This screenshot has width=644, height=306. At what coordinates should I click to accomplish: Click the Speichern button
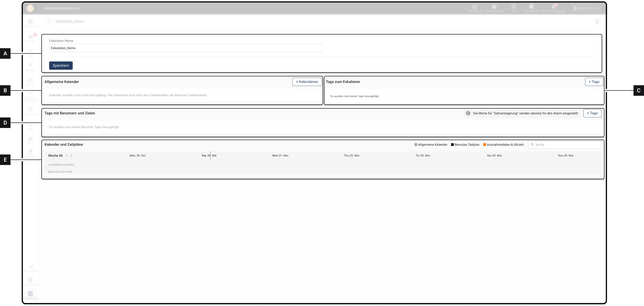[x=61, y=65]
